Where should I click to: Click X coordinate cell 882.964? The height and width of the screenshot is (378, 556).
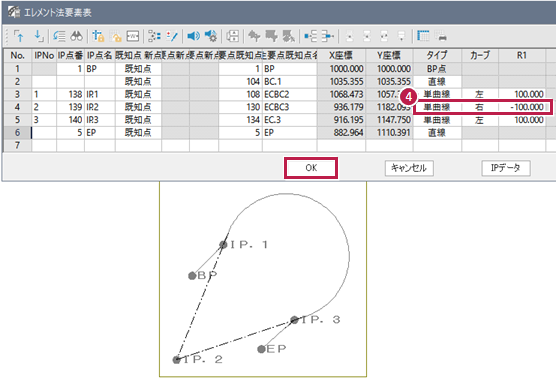pos(341,133)
